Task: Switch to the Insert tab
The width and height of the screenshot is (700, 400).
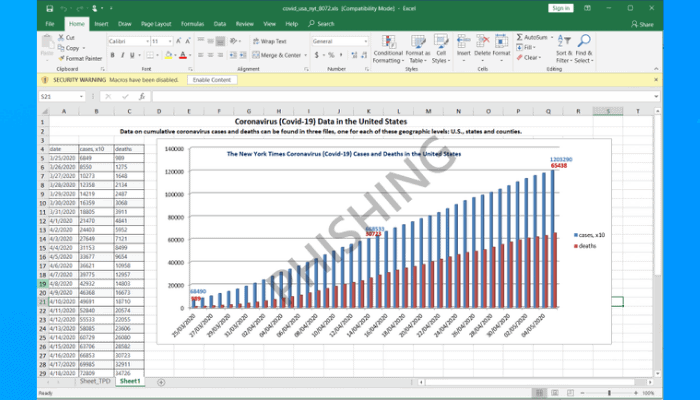Action: coord(101,24)
